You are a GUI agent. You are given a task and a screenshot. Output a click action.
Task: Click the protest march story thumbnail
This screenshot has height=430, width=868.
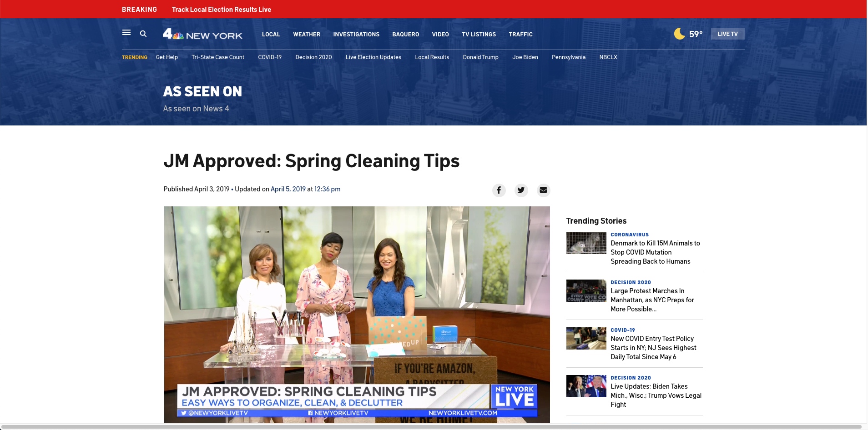pyautogui.click(x=586, y=291)
